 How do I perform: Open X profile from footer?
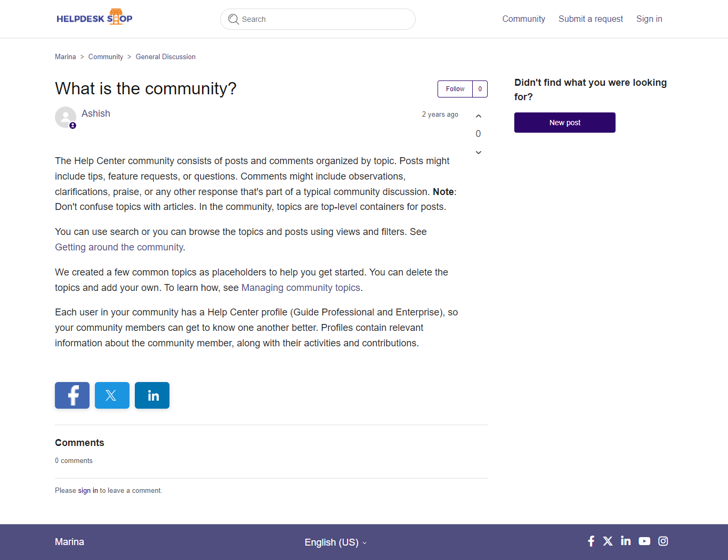[x=608, y=541]
